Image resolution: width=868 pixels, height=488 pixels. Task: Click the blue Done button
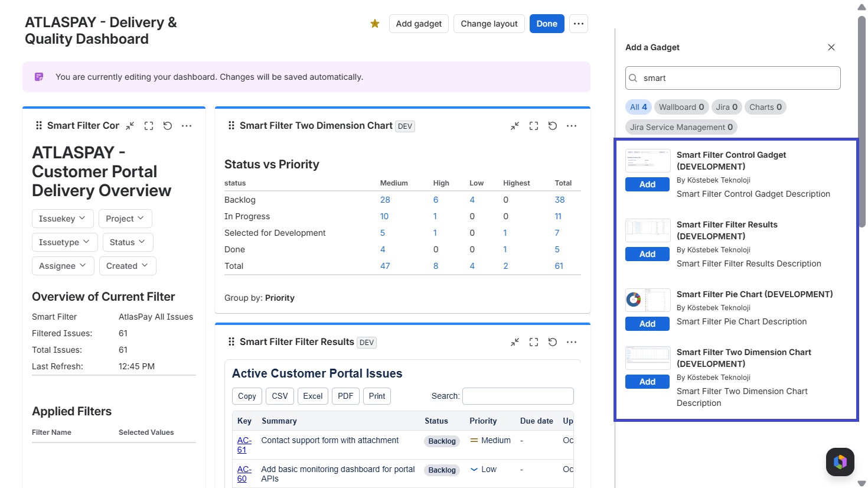tap(547, 24)
